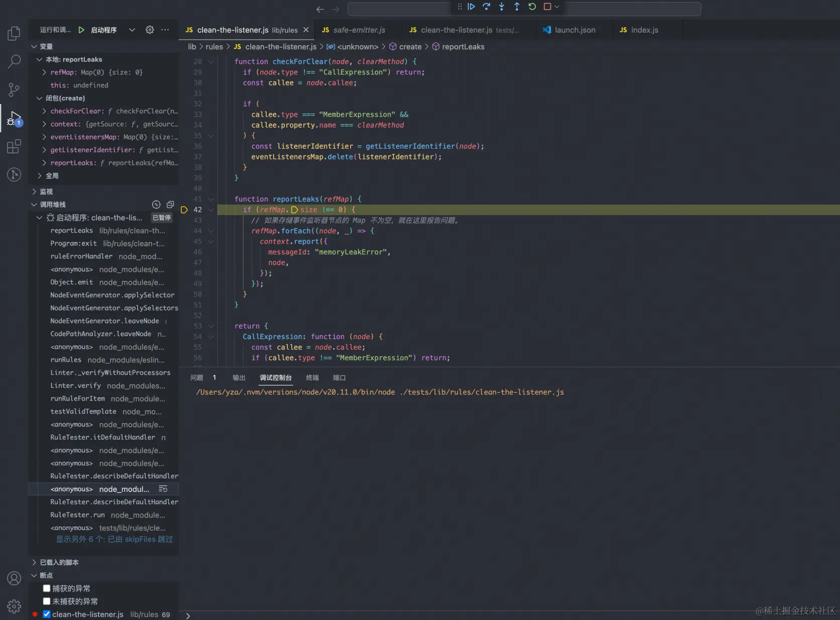This screenshot has width=840, height=620.
Task: Click the debug Step Into button
Action: click(501, 7)
